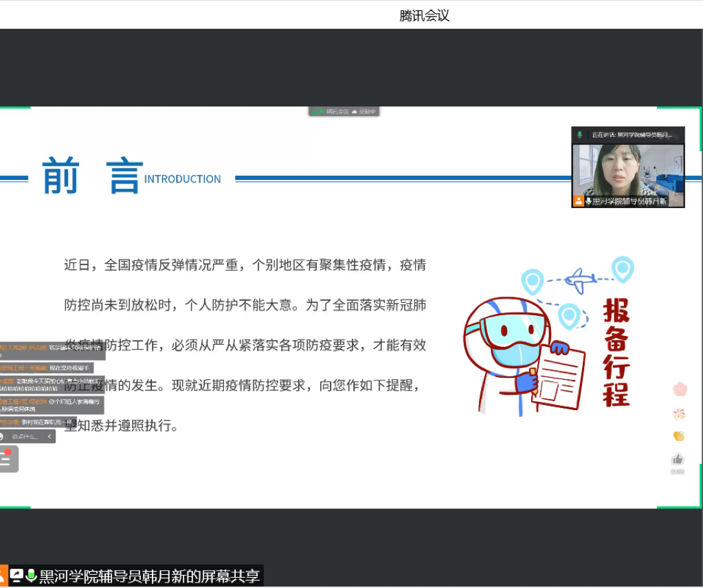Click the green microphone icon in bottom bar
Screen dimensions: 703x588
coord(31,576)
